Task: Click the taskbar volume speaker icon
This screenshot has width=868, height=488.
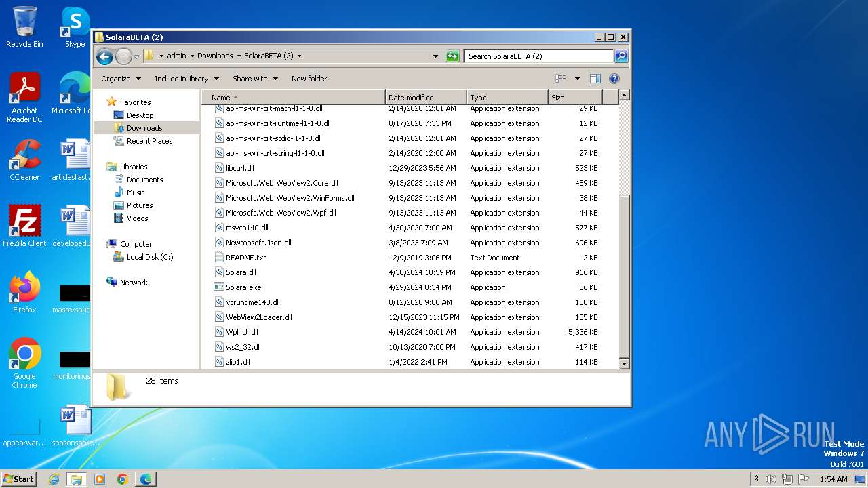Action: 771,479
